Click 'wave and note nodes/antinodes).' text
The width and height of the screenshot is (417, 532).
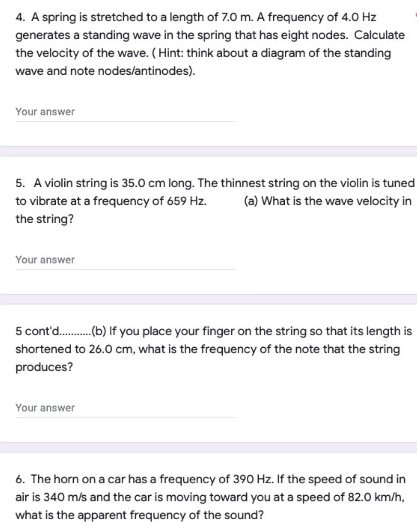point(105,71)
